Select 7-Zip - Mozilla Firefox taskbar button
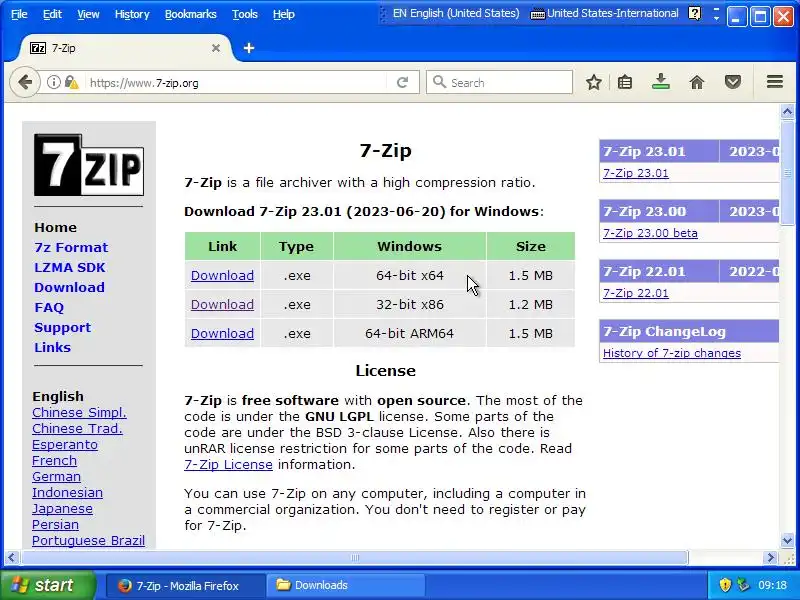The height and width of the screenshot is (600, 800). [x=186, y=585]
